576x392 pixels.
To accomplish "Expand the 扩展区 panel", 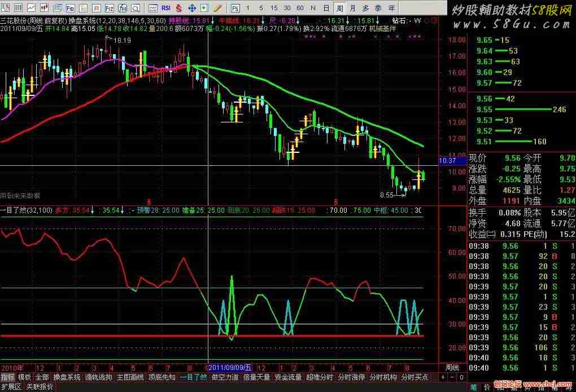I will (x=11, y=387).
